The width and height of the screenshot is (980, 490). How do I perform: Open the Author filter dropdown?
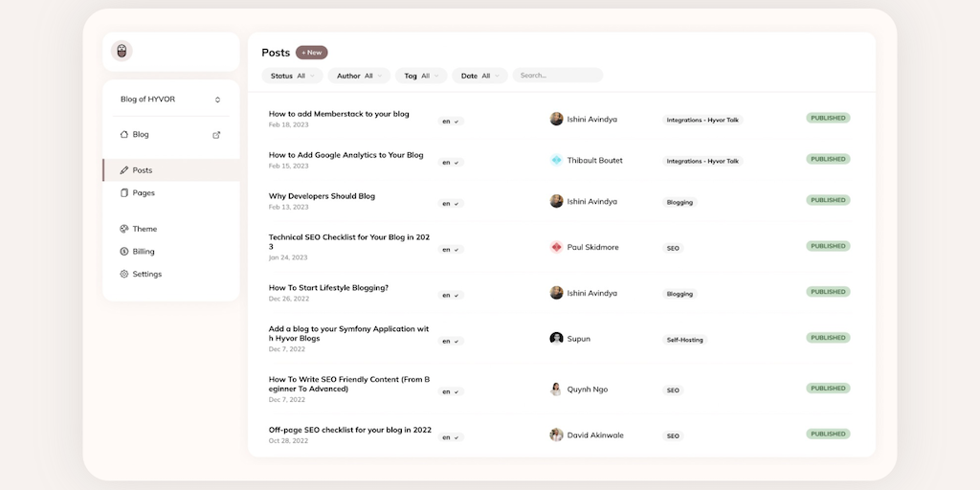359,76
